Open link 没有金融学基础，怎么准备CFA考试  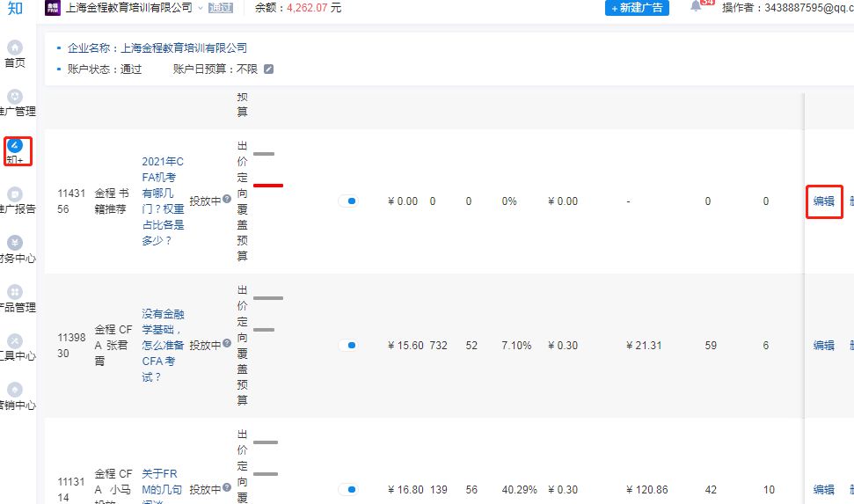coord(163,346)
